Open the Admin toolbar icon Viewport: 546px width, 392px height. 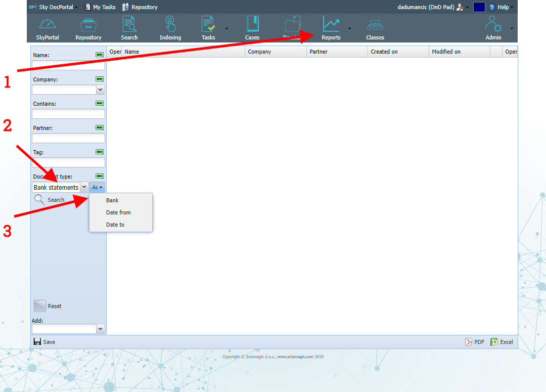coord(493,28)
